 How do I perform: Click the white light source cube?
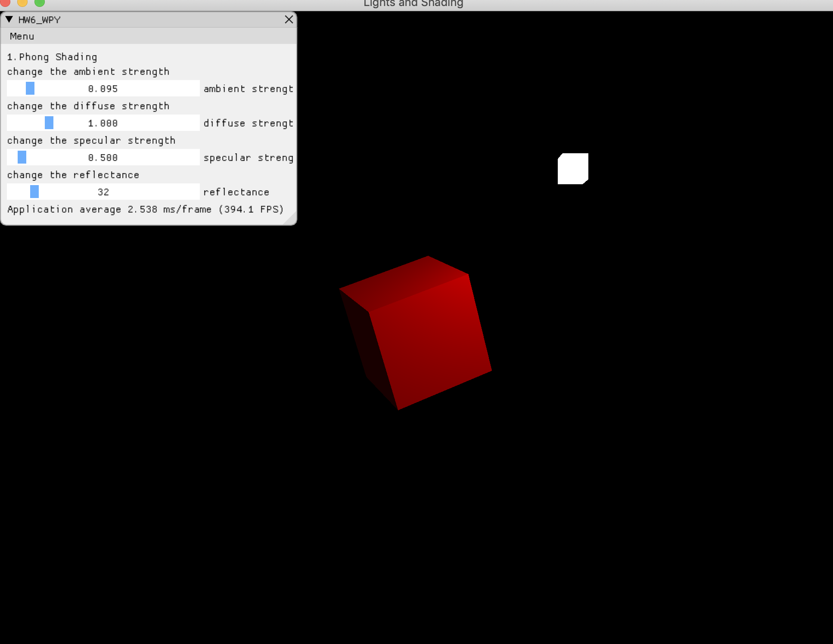click(573, 169)
